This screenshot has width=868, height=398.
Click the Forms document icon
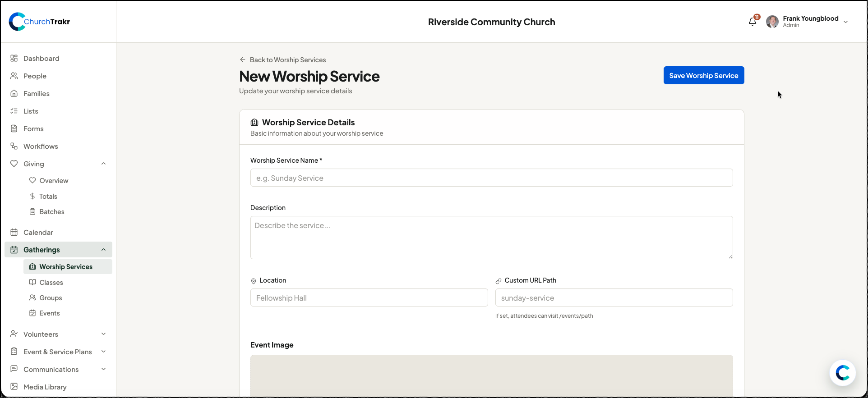(14, 128)
